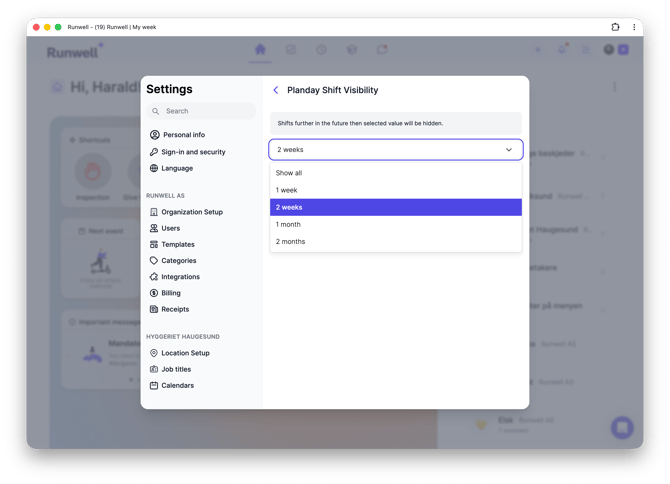Open Job titles settings
This screenshot has height=484, width=670.
point(170,369)
